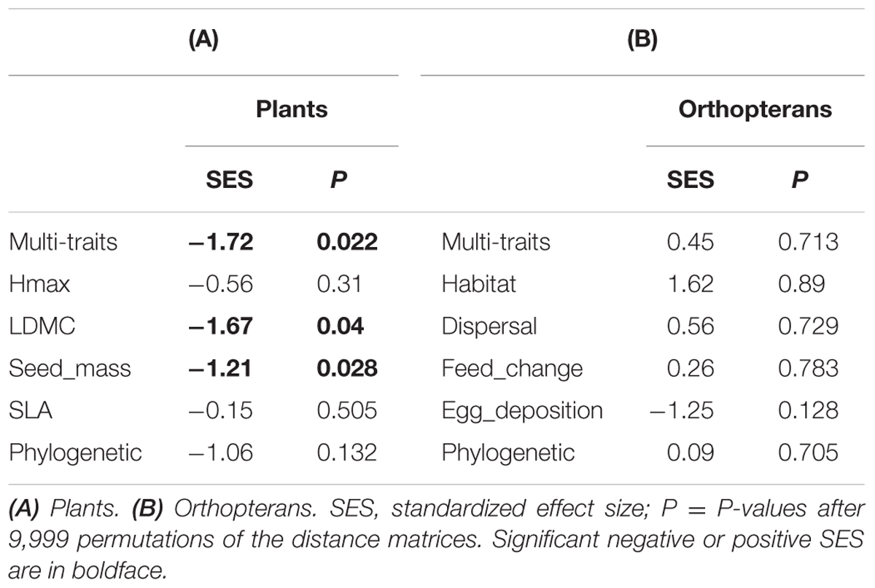Select the Seed_mass row label
Image resolution: width=875 pixels, height=588 pixels.
(x=70, y=368)
